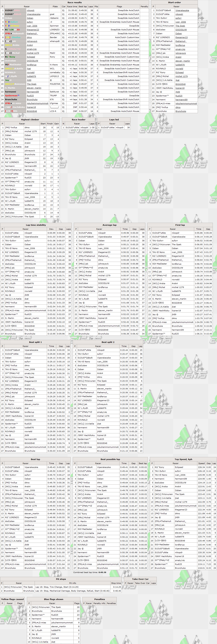The width and height of the screenshot is (217, 644).
Task: Click the 'Blue flags shown' table title
Action: coord(53,599)
